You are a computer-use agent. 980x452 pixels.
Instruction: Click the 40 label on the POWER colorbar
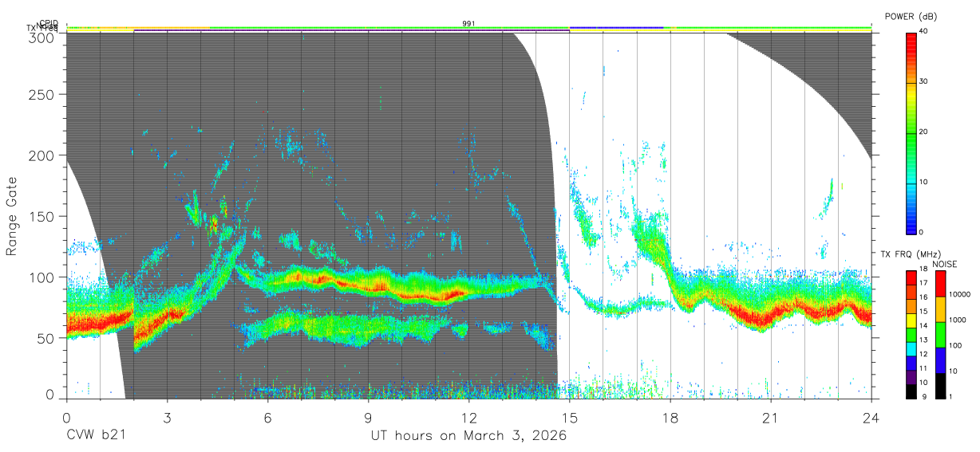pyautogui.click(x=925, y=31)
